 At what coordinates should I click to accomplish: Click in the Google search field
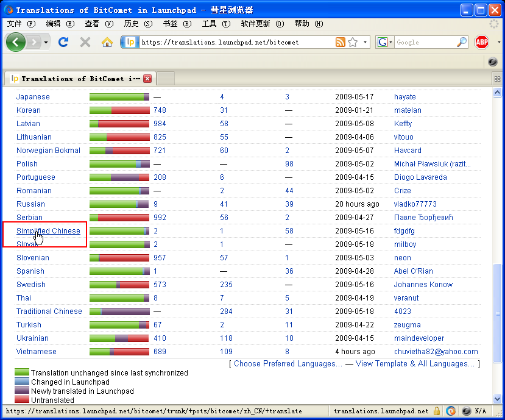[425, 42]
